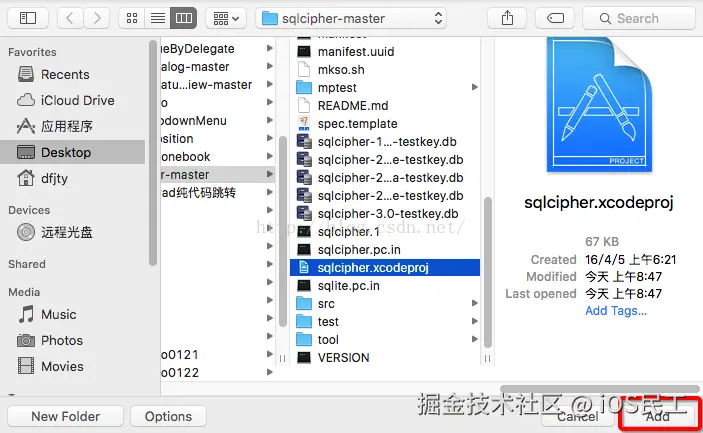Toggle the sidebar visibility button
This screenshot has height=433, width=703.
pos(28,18)
